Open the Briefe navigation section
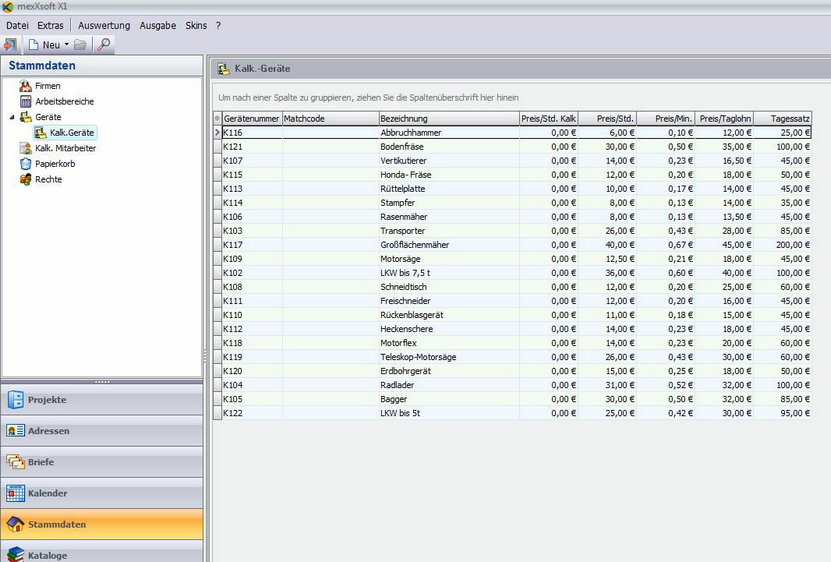Viewport: 831px width, 562px height. [102, 462]
